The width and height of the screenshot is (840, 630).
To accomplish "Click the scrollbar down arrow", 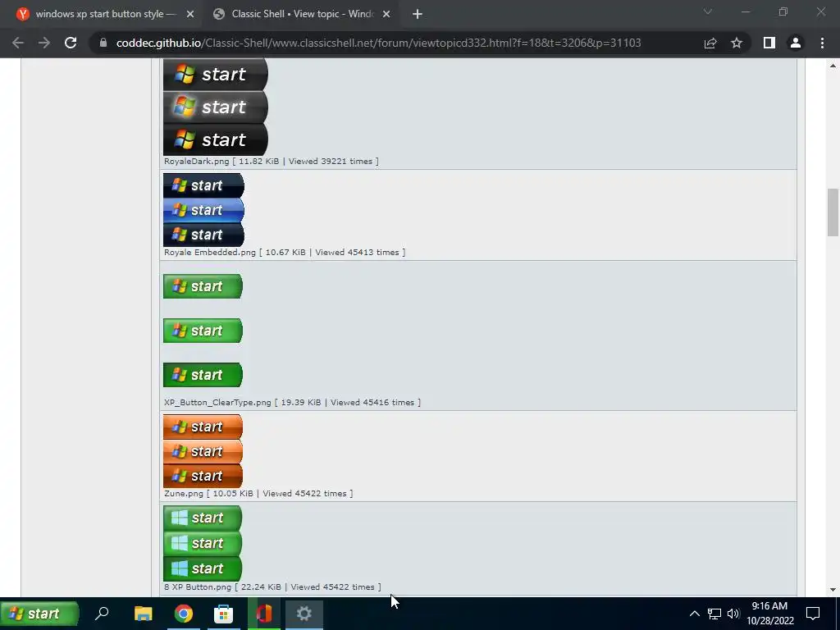I will pos(833,589).
